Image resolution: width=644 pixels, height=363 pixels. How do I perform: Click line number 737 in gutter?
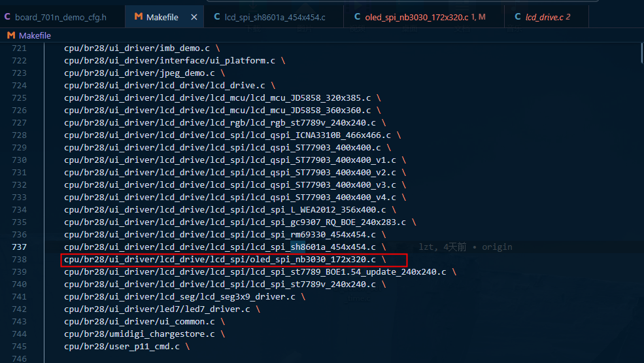(20, 247)
